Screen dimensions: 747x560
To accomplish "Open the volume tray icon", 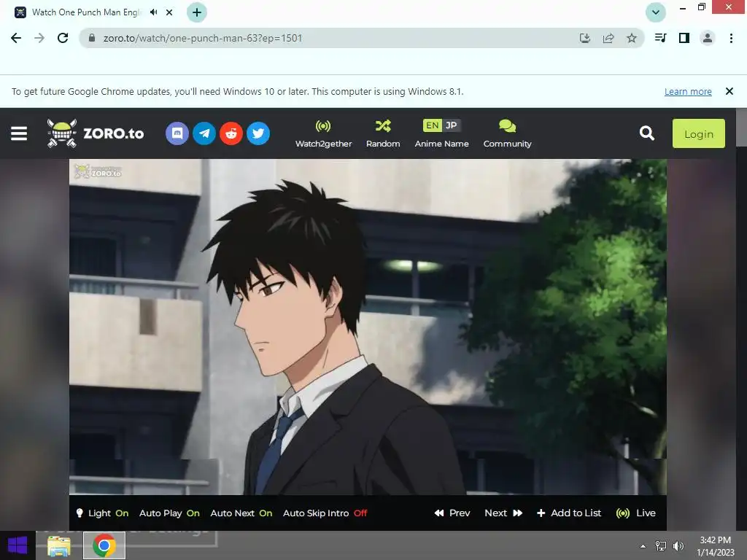I will pyautogui.click(x=678, y=546).
